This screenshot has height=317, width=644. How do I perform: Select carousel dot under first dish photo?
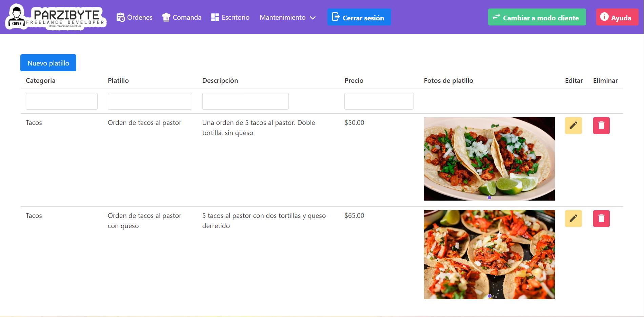coord(489,198)
